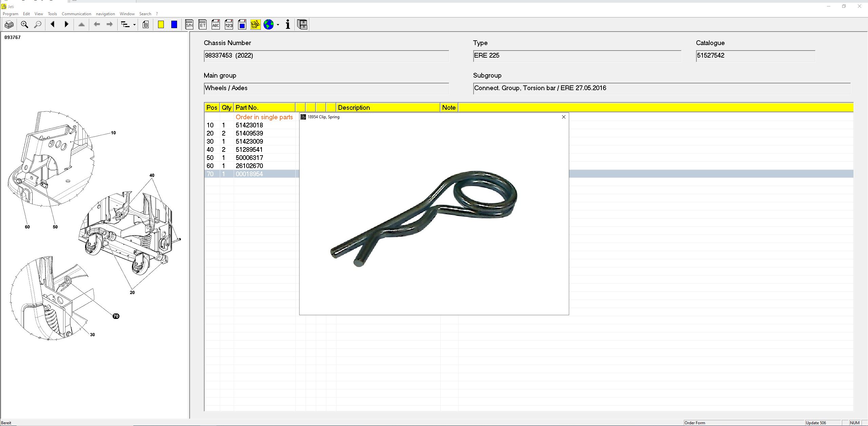Go to previous page with black left triangle

pyautogui.click(x=53, y=24)
